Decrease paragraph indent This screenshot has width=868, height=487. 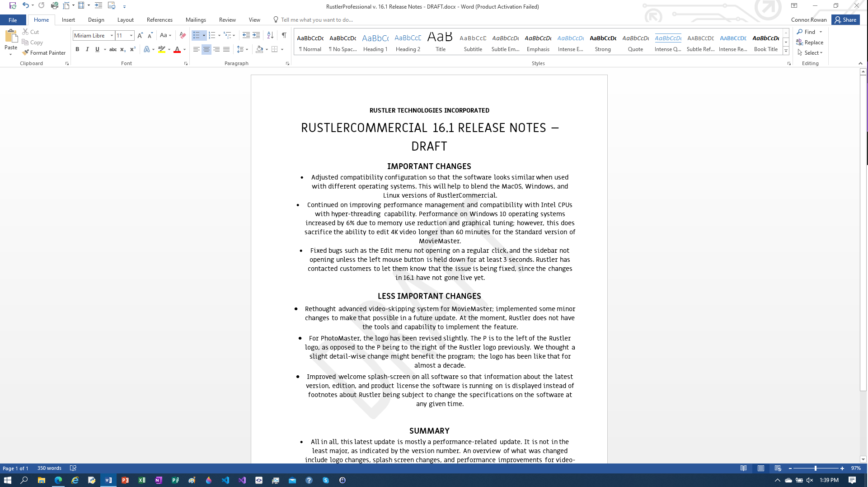click(246, 35)
